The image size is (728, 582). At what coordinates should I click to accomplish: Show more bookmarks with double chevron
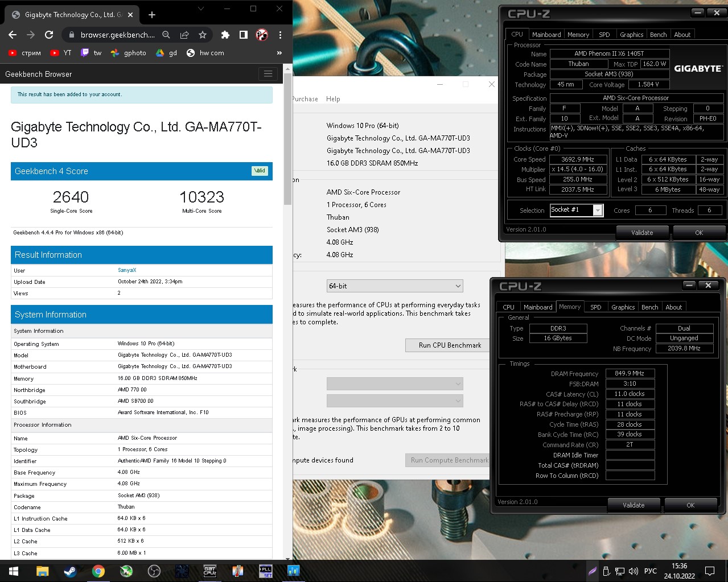click(x=279, y=53)
